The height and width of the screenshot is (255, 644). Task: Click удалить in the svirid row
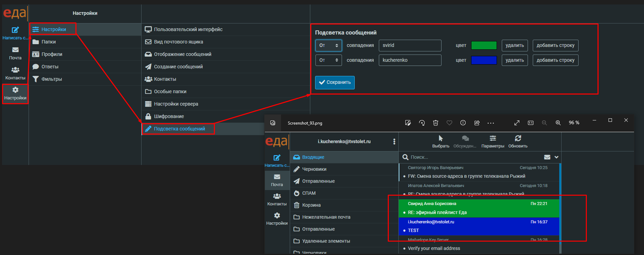[515, 45]
